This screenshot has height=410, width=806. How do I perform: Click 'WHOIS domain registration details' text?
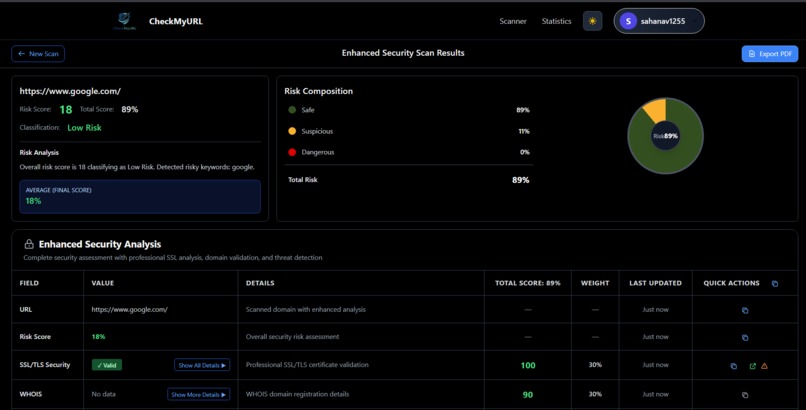pos(297,394)
